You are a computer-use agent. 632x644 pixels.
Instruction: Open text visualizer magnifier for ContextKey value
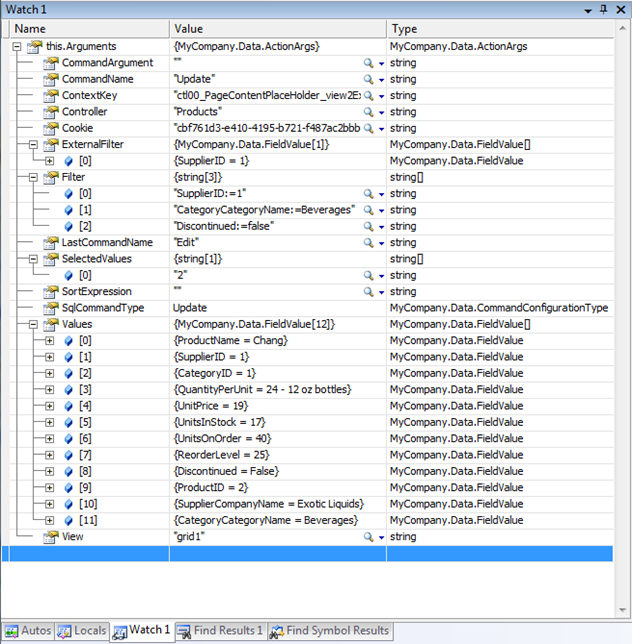tap(369, 95)
